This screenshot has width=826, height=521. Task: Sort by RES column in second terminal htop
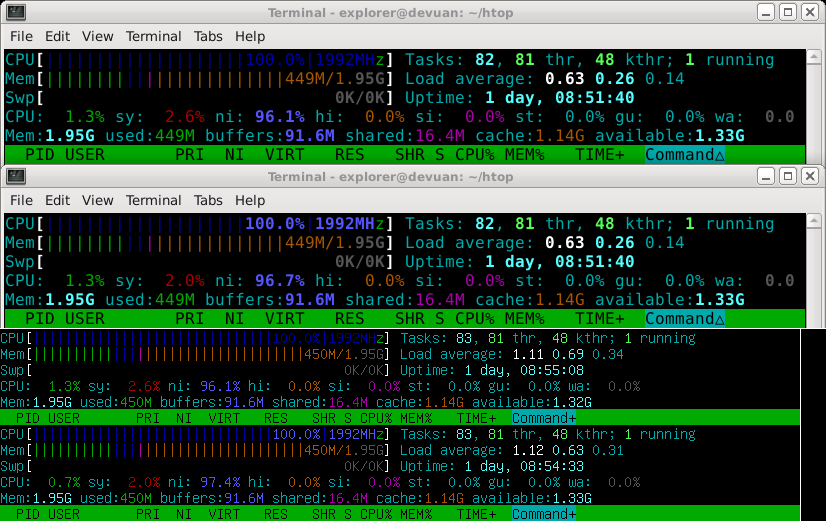pos(350,319)
